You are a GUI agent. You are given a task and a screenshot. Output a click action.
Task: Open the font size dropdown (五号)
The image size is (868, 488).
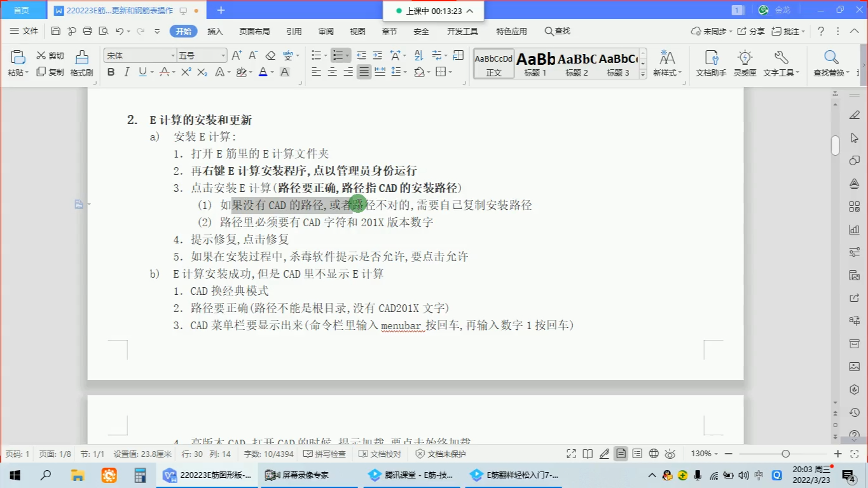click(223, 56)
